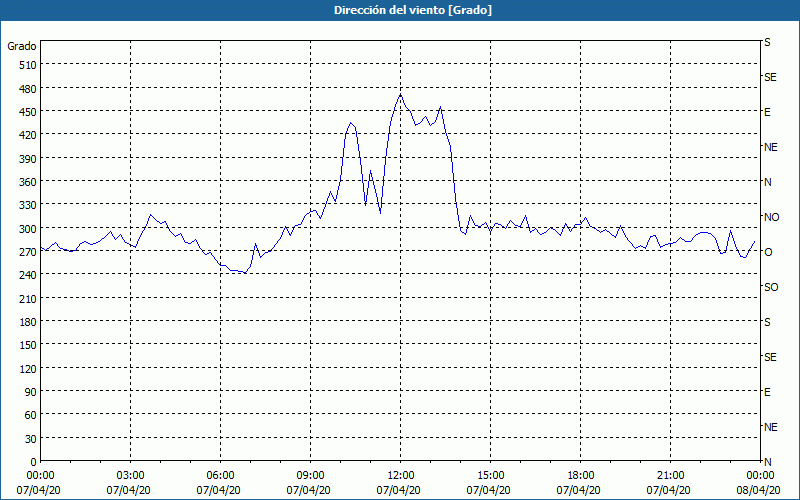Select the "NE" compass label level with 390

point(771,147)
